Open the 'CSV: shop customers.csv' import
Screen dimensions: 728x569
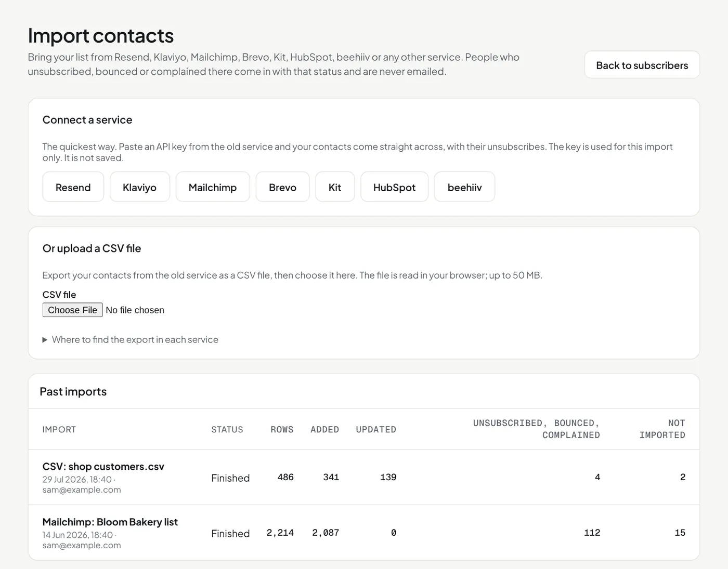coord(103,467)
